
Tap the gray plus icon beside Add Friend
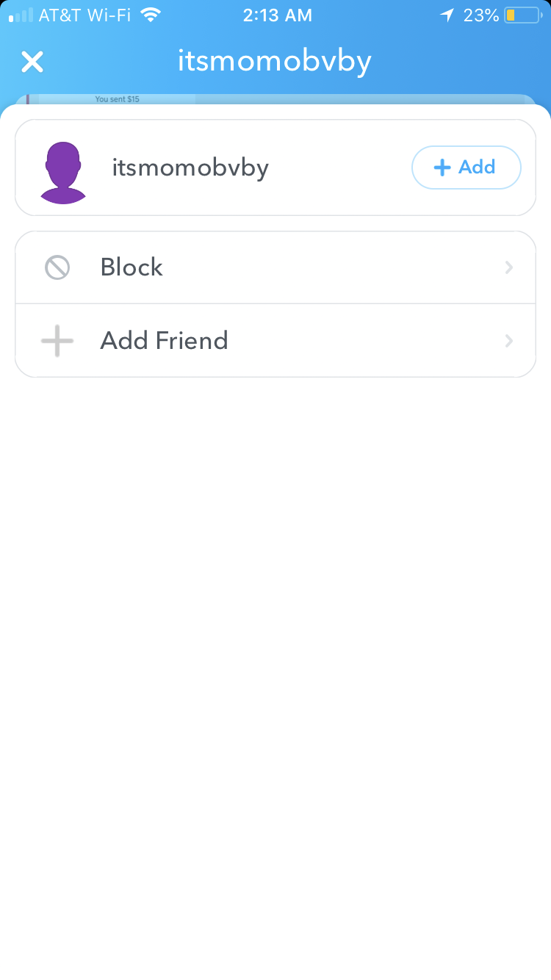tap(57, 341)
